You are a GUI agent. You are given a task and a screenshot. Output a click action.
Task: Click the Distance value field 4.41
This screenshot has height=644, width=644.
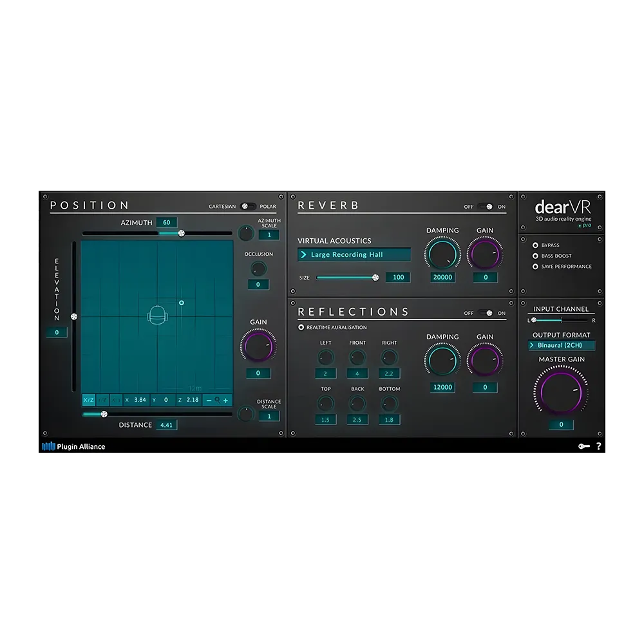tap(166, 425)
